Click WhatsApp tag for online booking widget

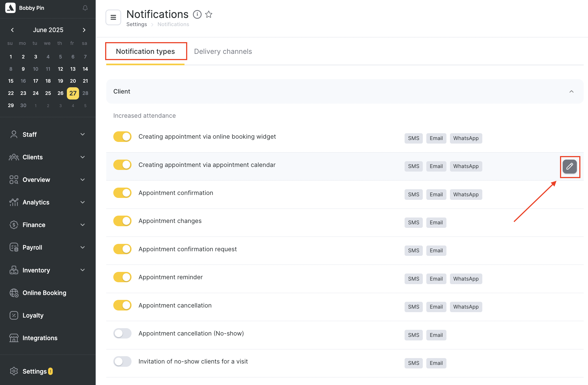tap(466, 138)
